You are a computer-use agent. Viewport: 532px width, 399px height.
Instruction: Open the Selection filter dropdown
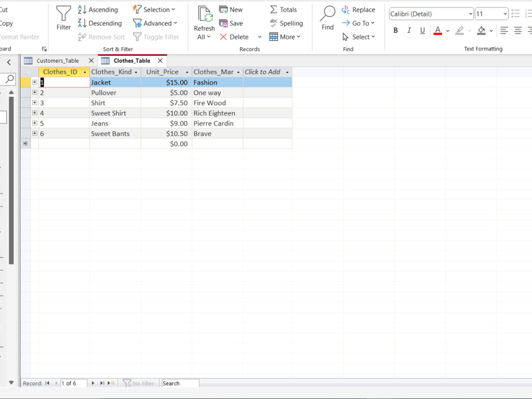pyautogui.click(x=154, y=10)
